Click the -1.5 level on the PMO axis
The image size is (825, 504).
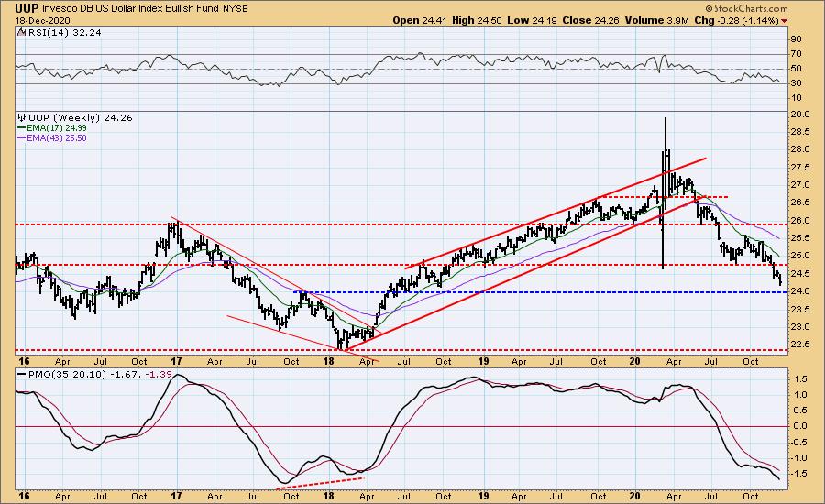tap(800, 474)
